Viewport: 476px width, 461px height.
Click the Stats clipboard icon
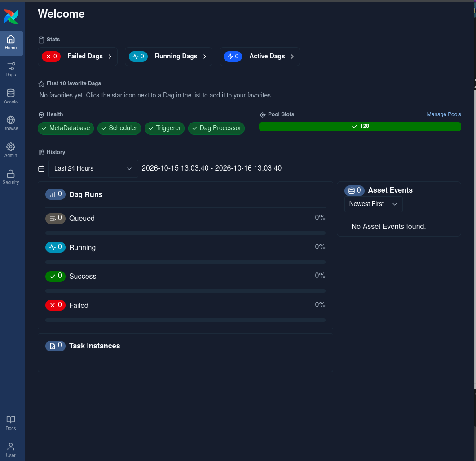(x=41, y=40)
